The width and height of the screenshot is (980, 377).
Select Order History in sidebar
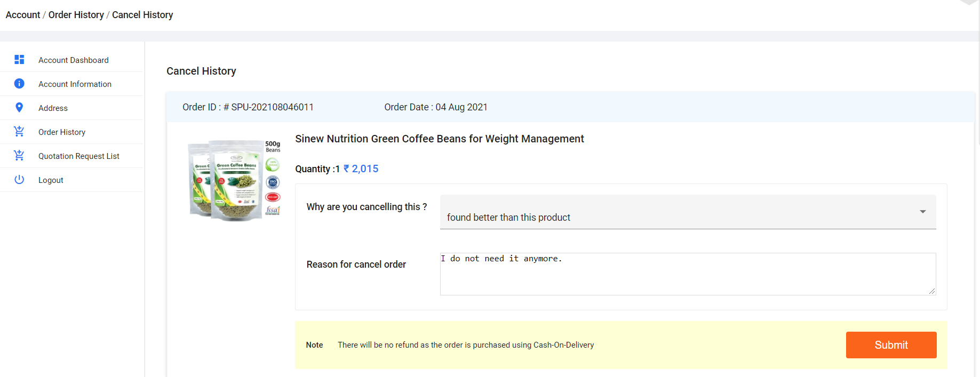[x=62, y=132]
